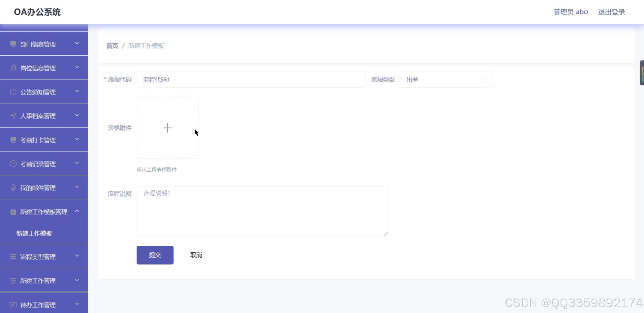The height and width of the screenshot is (313, 644).
Task: Click the 待办工作管理 document icon
Action: click(13, 304)
